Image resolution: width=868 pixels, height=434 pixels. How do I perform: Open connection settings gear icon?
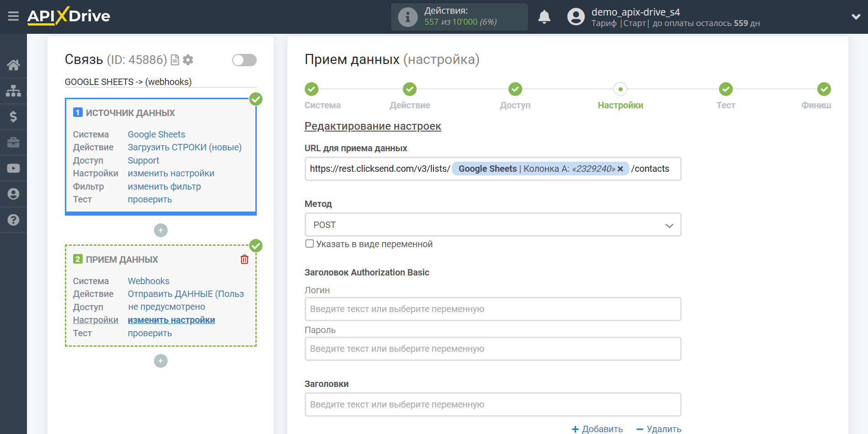(188, 60)
